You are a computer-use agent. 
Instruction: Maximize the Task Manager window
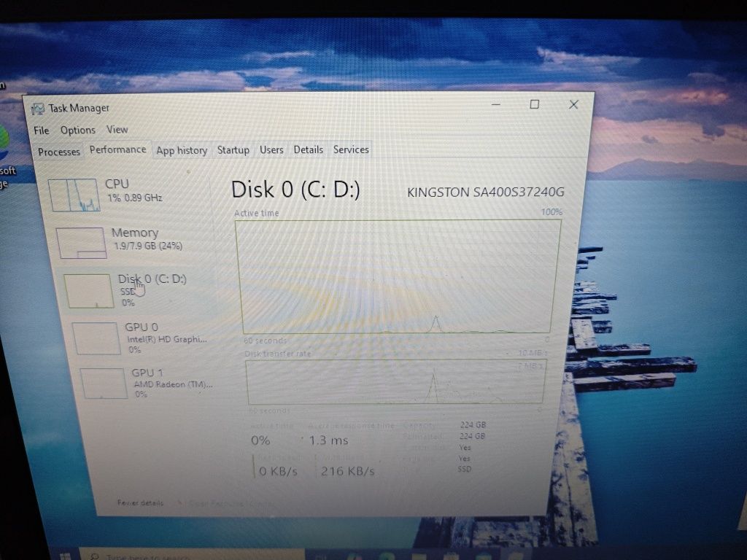click(535, 104)
